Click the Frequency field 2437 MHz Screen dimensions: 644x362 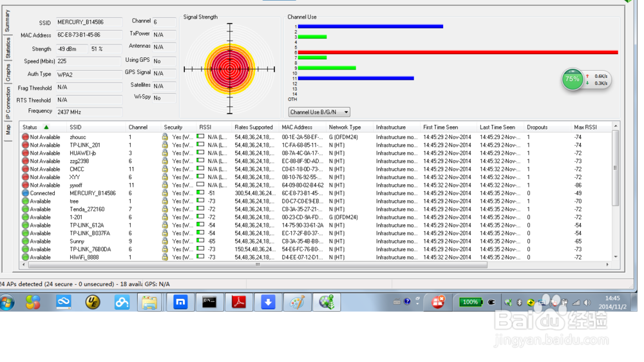coord(89,112)
